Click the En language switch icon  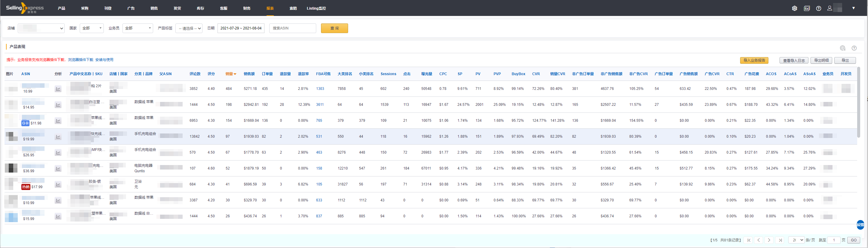pyautogui.click(x=806, y=8)
